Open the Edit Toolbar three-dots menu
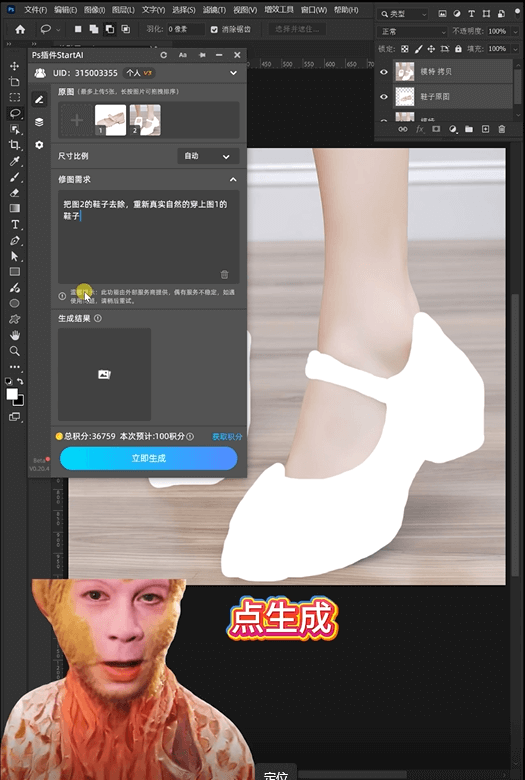The height and width of the screenshot is (780, 525). click(14, 367)
